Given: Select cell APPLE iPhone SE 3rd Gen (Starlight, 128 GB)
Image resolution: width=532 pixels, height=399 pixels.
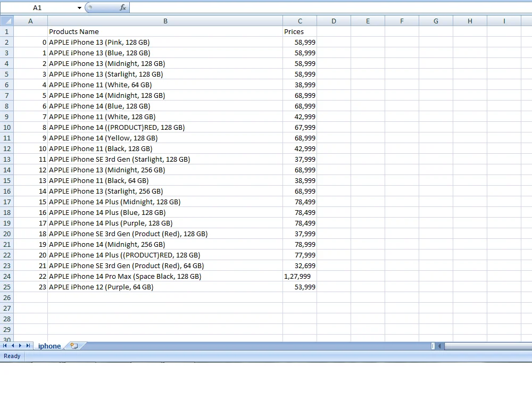Looking at the screenshot, I should click(x=165, y=159).
